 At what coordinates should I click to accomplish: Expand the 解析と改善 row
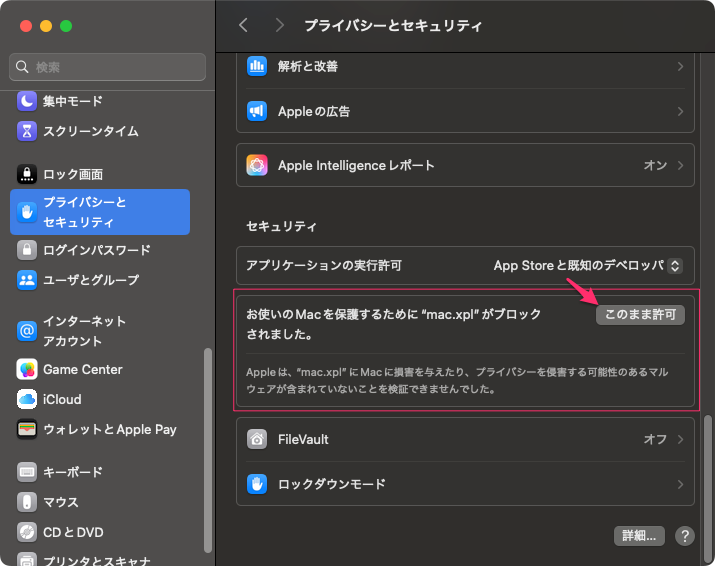click(x=680, y=66)
